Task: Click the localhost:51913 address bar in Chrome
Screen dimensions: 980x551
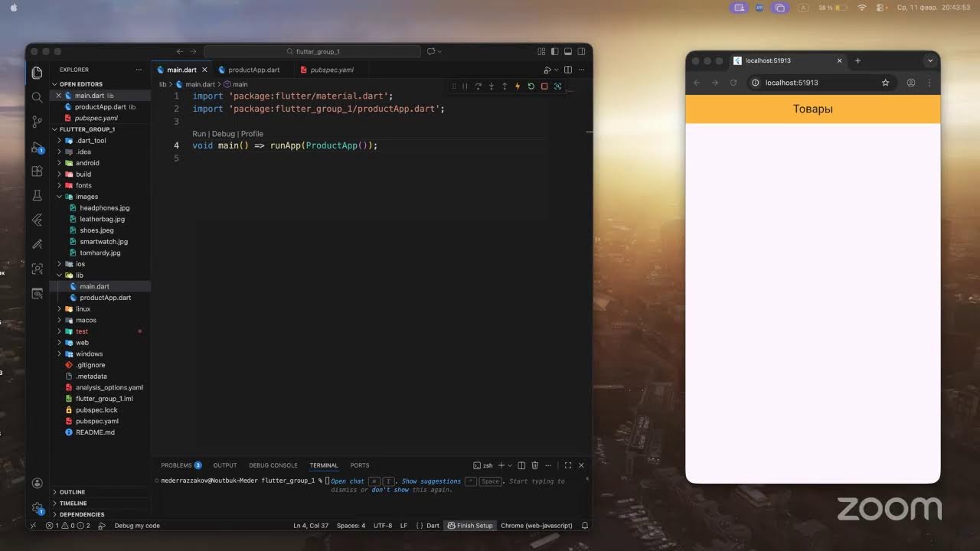Action: click(x=821, y=83)
